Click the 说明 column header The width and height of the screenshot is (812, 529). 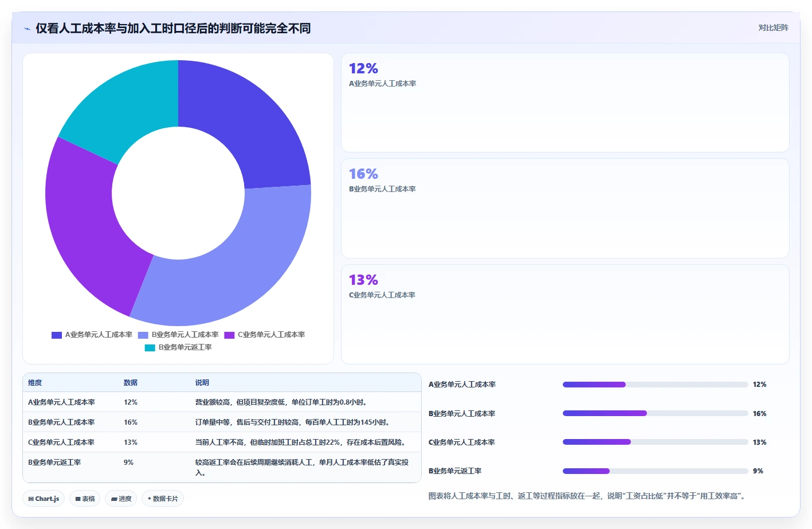202,383
